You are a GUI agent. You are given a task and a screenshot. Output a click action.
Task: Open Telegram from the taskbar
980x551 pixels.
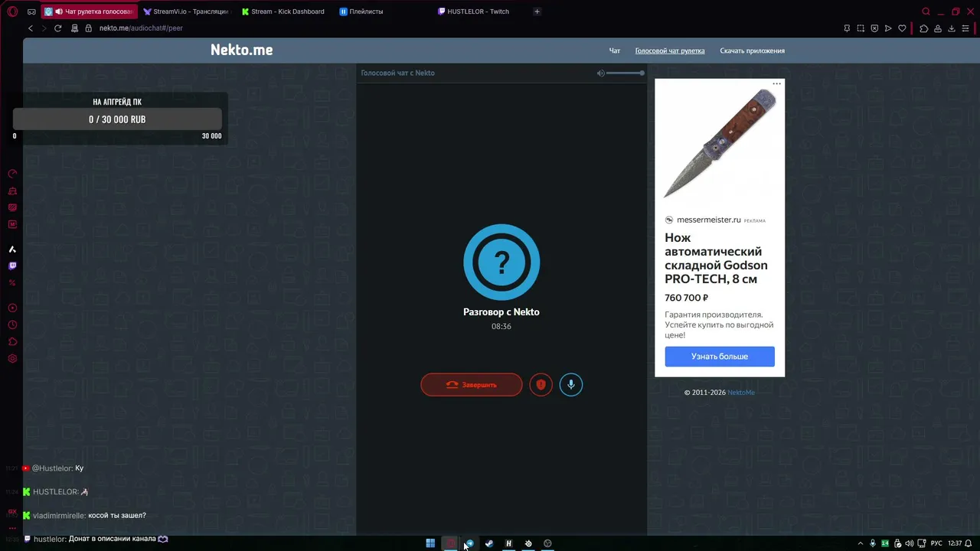click(469, 543)
